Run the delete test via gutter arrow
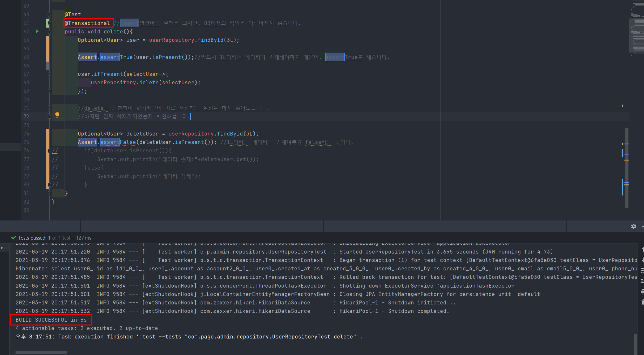The height and width of the screenshot is (355, 644). click(37, 31)
